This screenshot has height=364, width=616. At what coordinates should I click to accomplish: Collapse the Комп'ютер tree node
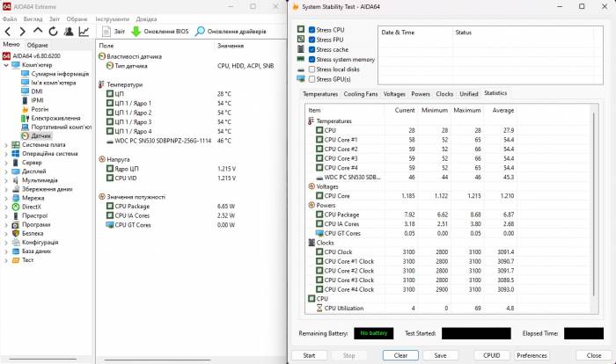6,65
